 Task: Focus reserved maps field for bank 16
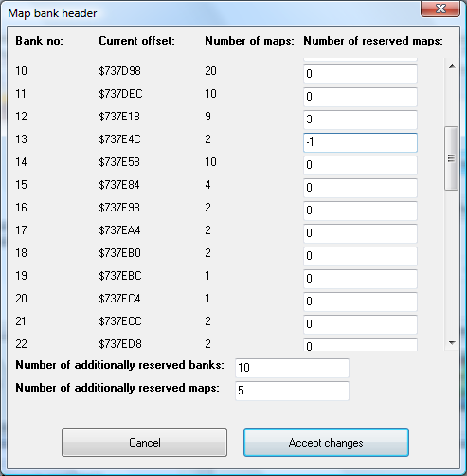point(360,211)
